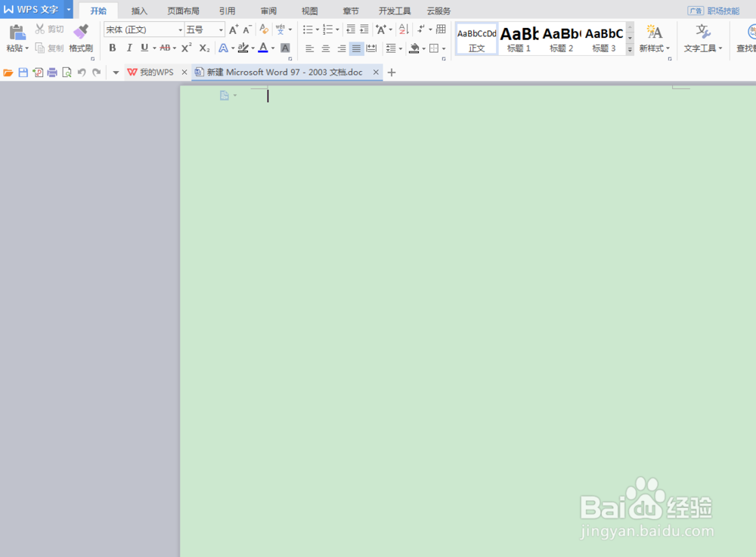Screen dimensions: 756x557
Task: Apply the 标题 2 heading style
Action: (562, 39)
